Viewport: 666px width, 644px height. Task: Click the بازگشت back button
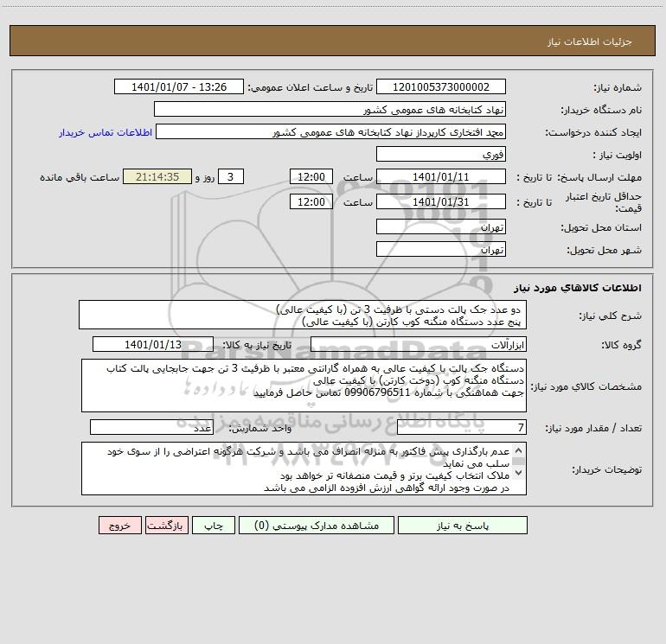166,526
